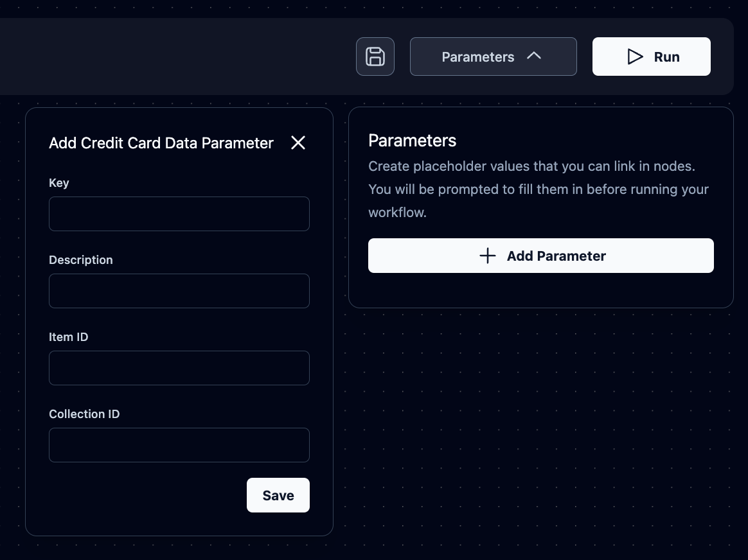The image size is (748, 560).
Task: Click the Collection ID input field
Action: (x=179, y=445)
